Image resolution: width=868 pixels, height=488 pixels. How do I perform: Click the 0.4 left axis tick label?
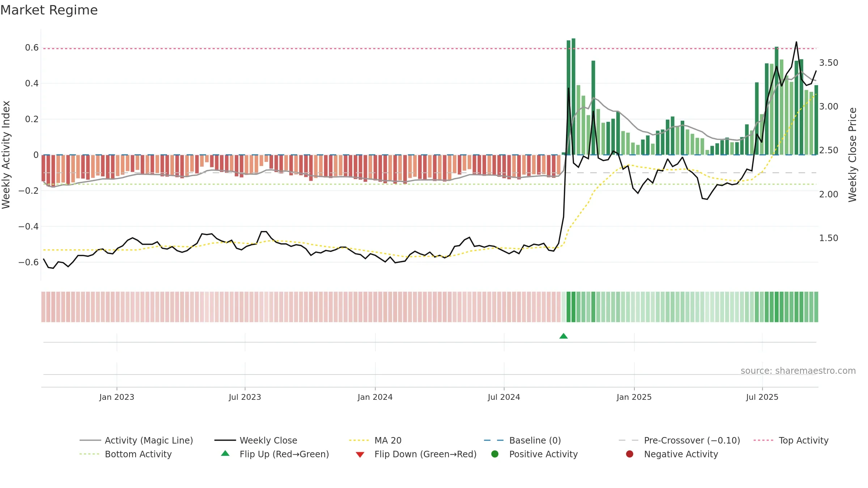(x=32, y=84)
